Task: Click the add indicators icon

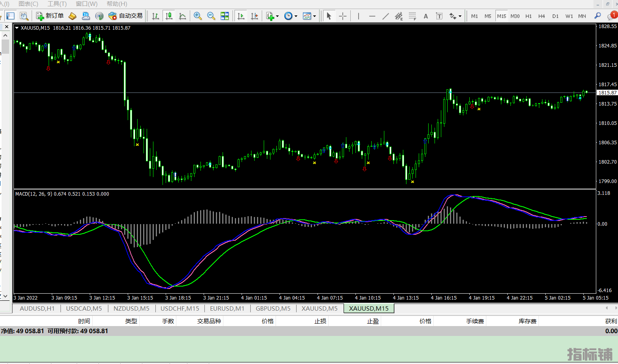Action: [x=270, y=16]
